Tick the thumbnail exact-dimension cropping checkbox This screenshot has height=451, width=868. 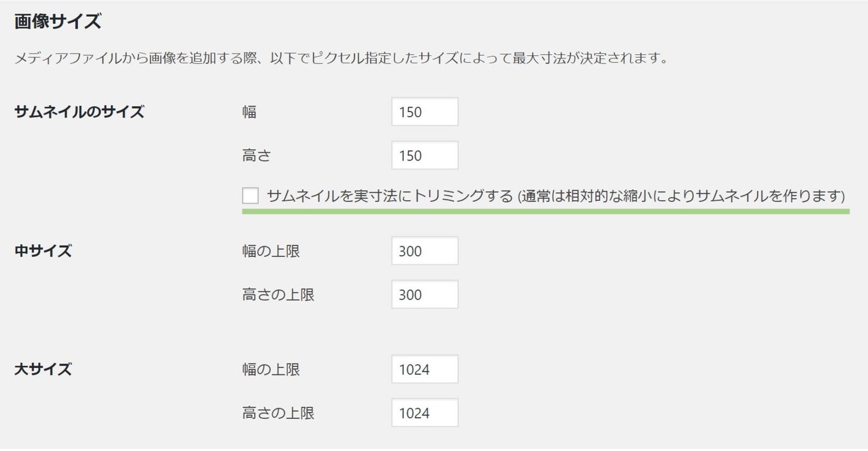[x=250, y=195]
